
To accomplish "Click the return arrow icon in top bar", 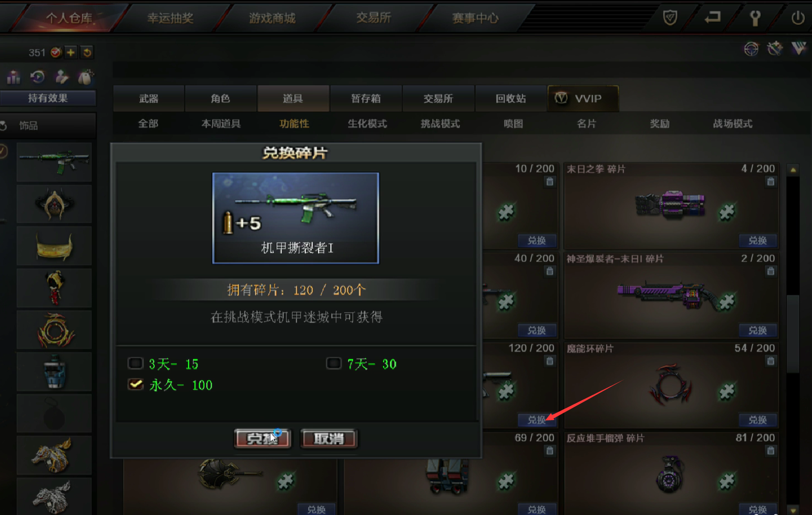I will click(x=713, y=18).
